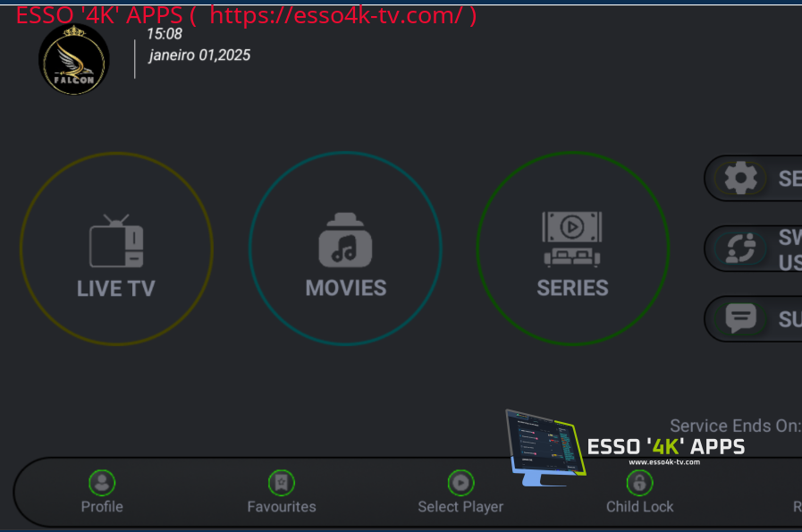Screen dimensions: 802x532
Task: Open the Movies section
Action: click(346, 249)
